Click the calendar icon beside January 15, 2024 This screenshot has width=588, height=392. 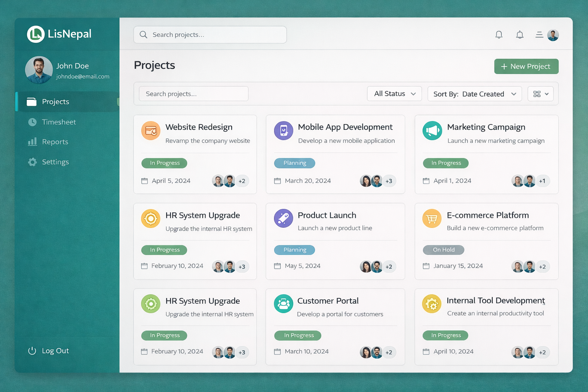[x=426, y=266]
